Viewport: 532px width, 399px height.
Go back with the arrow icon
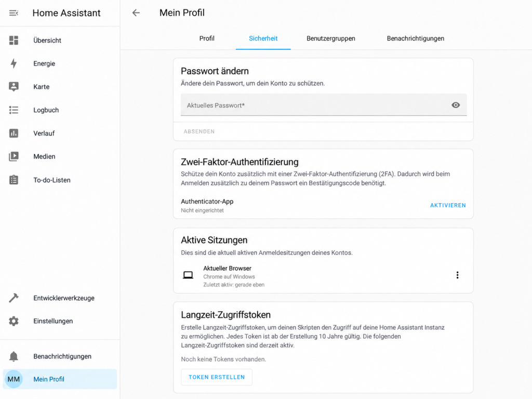click(x=136, y=13)
